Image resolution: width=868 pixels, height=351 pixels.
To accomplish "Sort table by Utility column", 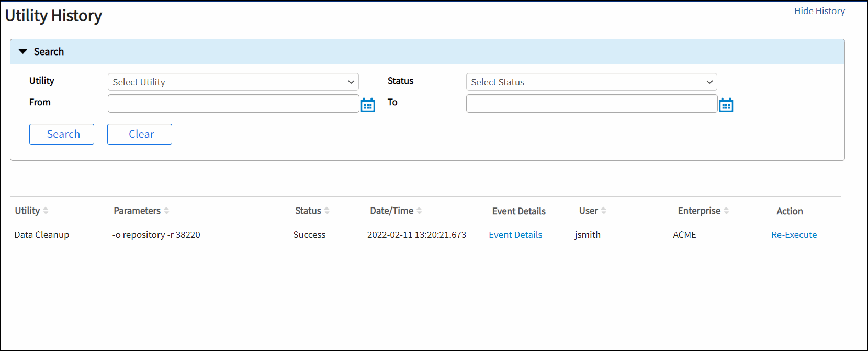I will coord(46,211).
